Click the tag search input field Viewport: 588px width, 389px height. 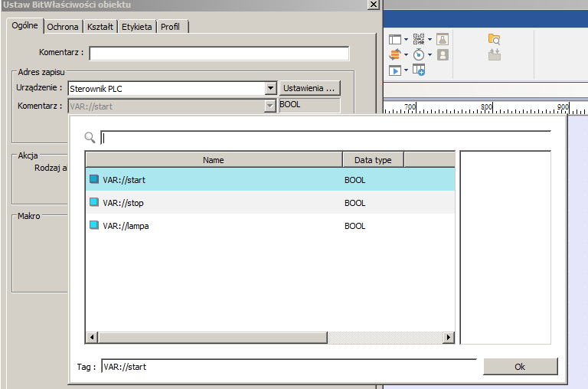(x=325, y=138)
